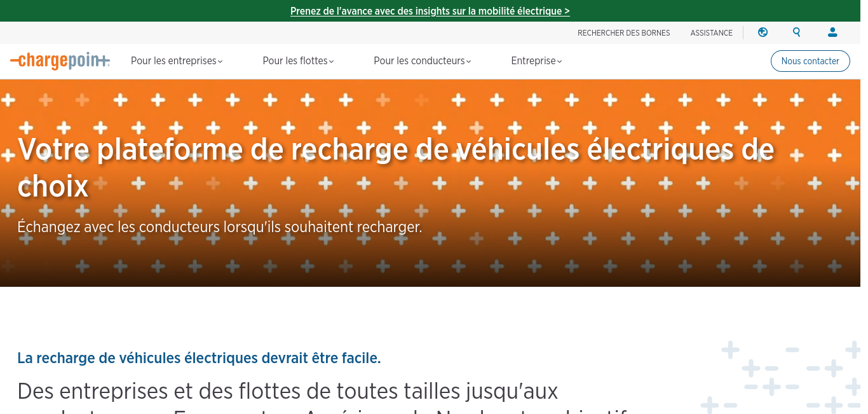
Task: Click the Nous contacter button
Action: [810, 61]
